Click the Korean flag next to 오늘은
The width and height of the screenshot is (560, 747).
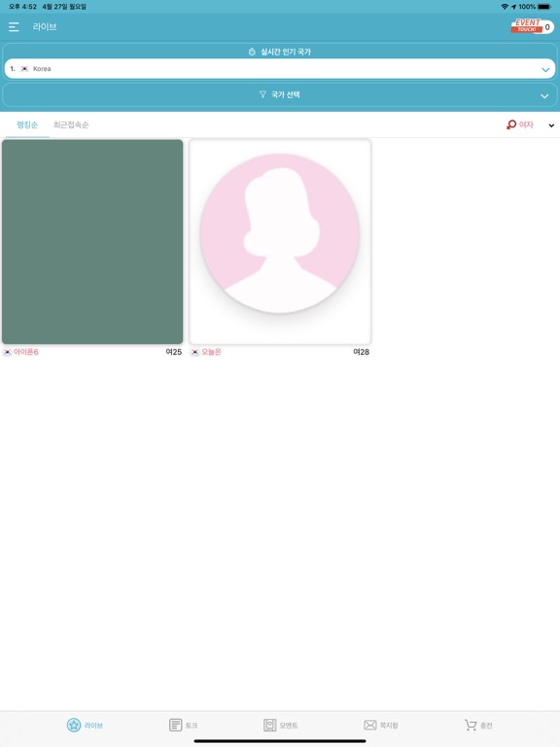point(194,352)
